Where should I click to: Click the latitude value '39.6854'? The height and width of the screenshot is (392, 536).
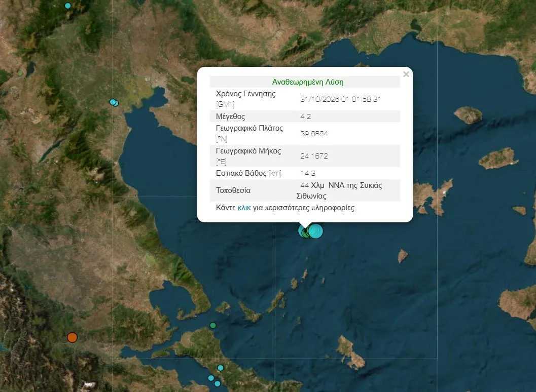[x=314, y=134]
